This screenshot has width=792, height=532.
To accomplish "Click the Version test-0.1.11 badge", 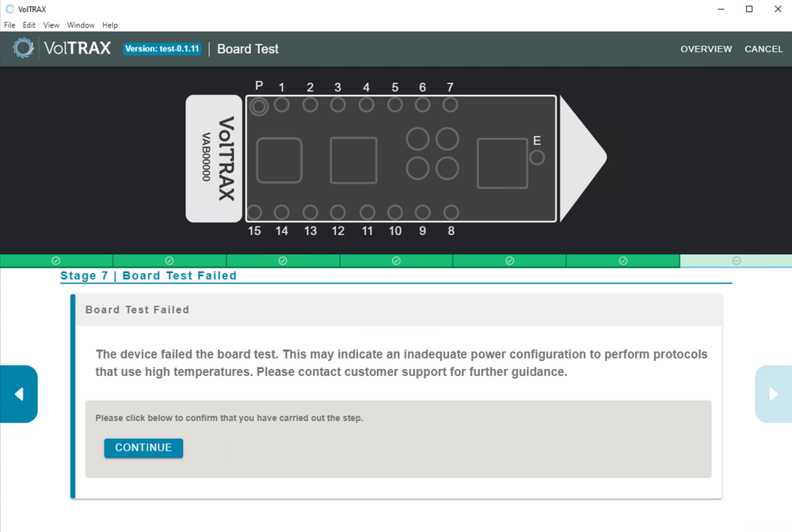I will point(162,48).
